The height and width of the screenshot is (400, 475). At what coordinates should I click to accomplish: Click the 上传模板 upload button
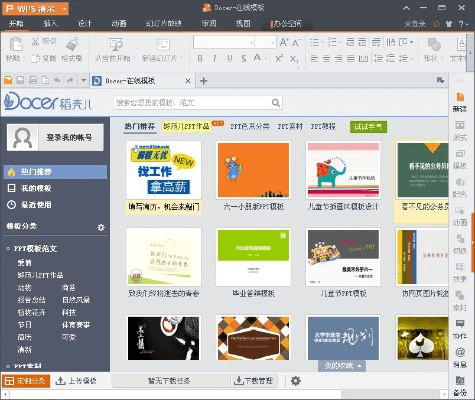(76, 381)
